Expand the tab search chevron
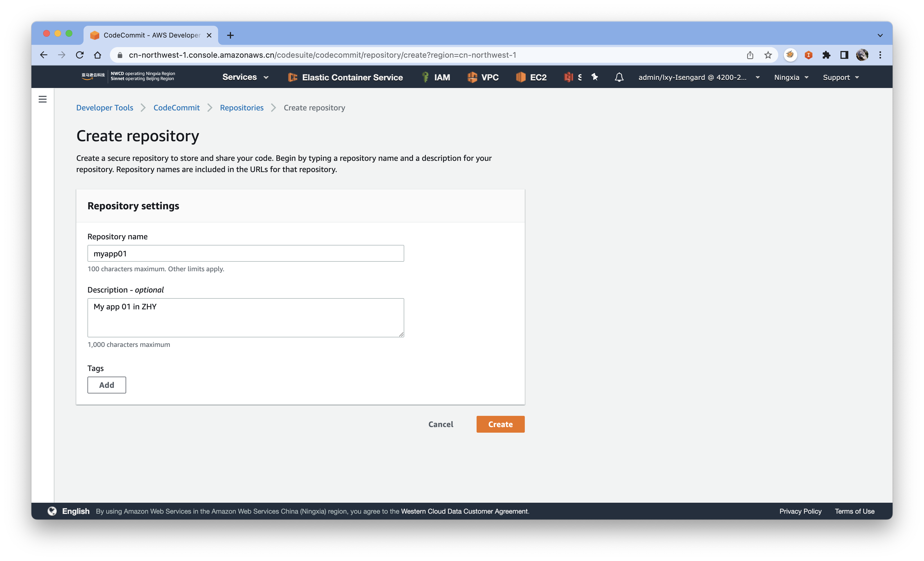Screen dimensions: 924x561 880,35
